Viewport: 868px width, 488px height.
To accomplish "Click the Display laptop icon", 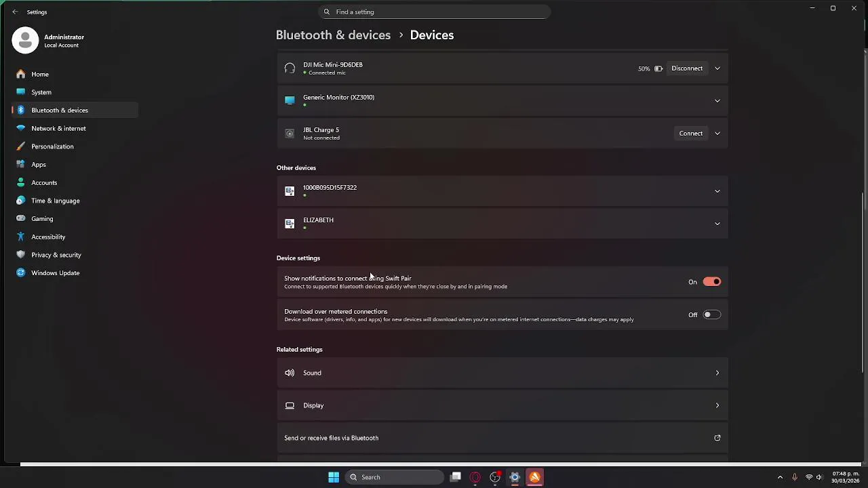I will tap(290, 405).
